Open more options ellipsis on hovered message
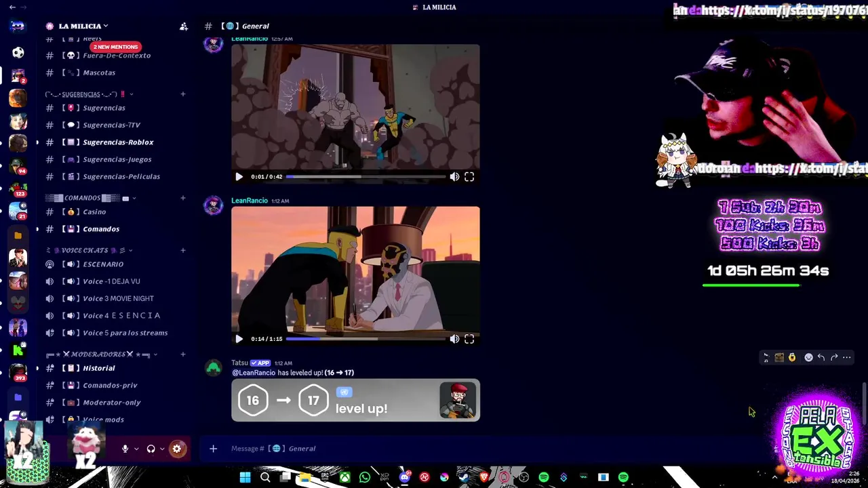This screenshot has height=488, width=868. coord(847,357)
